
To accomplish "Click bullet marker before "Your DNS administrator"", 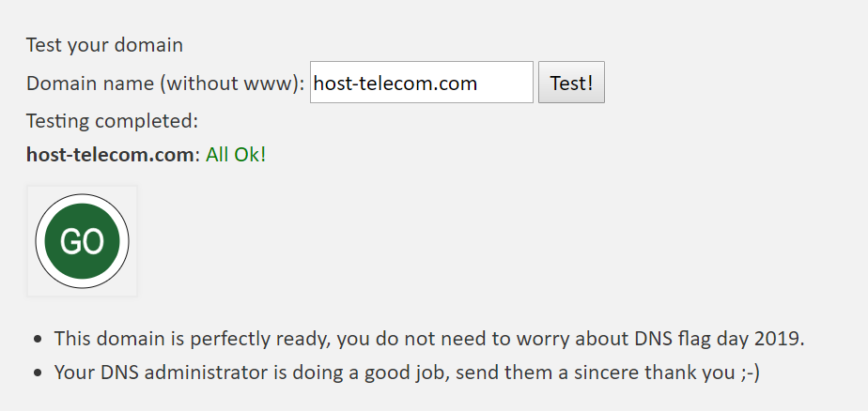I will [38, 373].
